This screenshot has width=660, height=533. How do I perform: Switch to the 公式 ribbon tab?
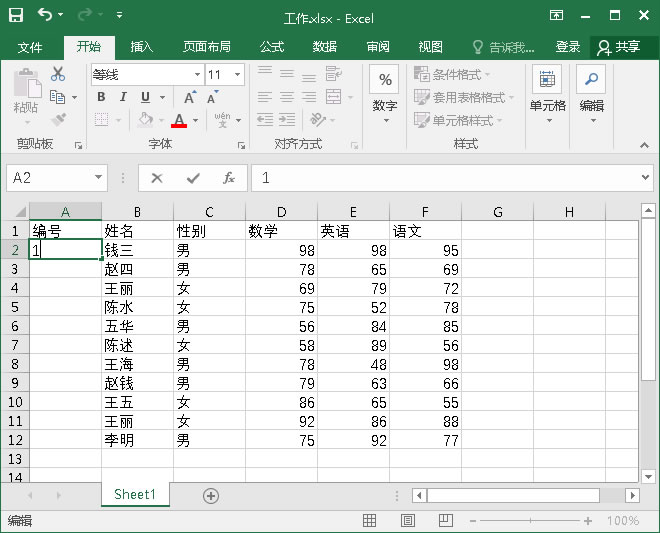[272, 47]
